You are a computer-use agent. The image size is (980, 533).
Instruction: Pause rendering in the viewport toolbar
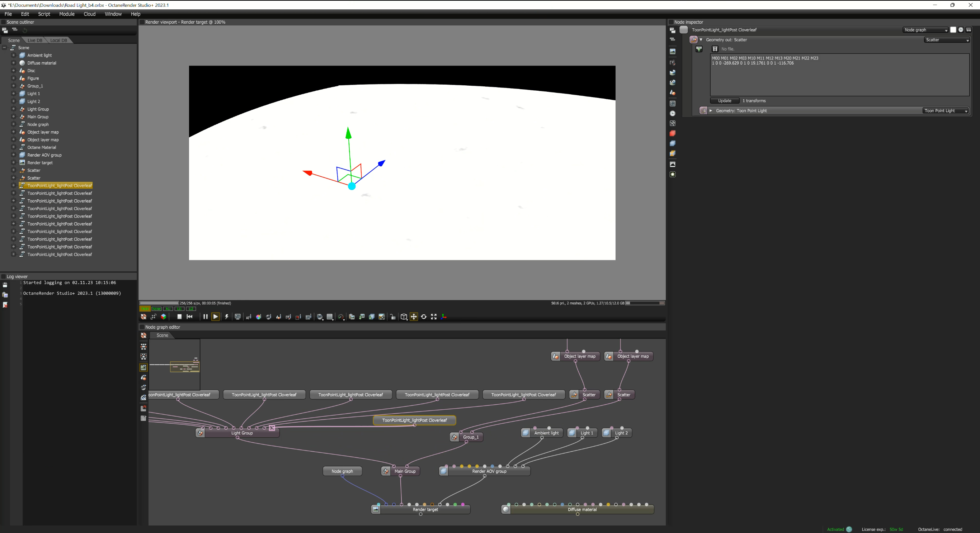click(205, 317)
